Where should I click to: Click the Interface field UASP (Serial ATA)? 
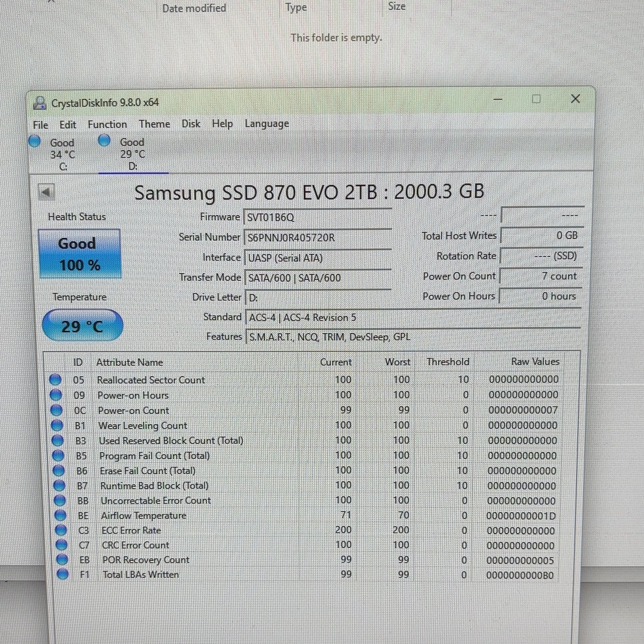pyautogui.click(x=318, y=258)
